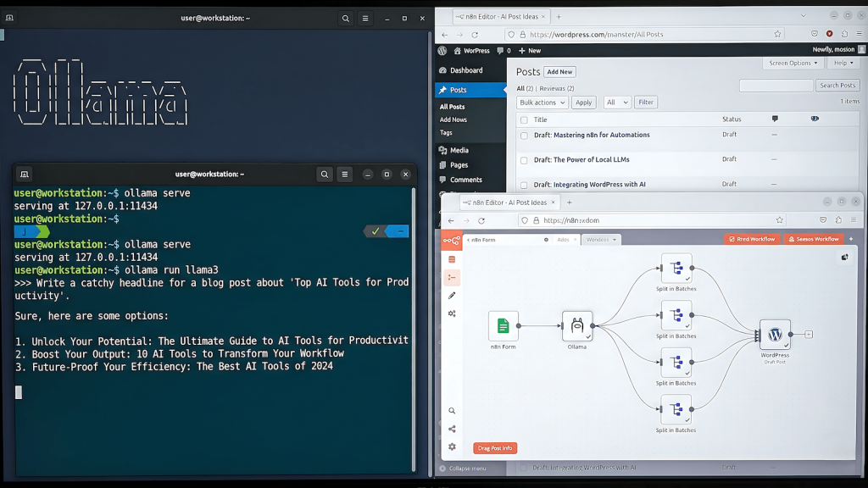Check the 'Draft: Mastering n8n for Automations' box
Screen dimensions: 868x488
tap(523, 135)
